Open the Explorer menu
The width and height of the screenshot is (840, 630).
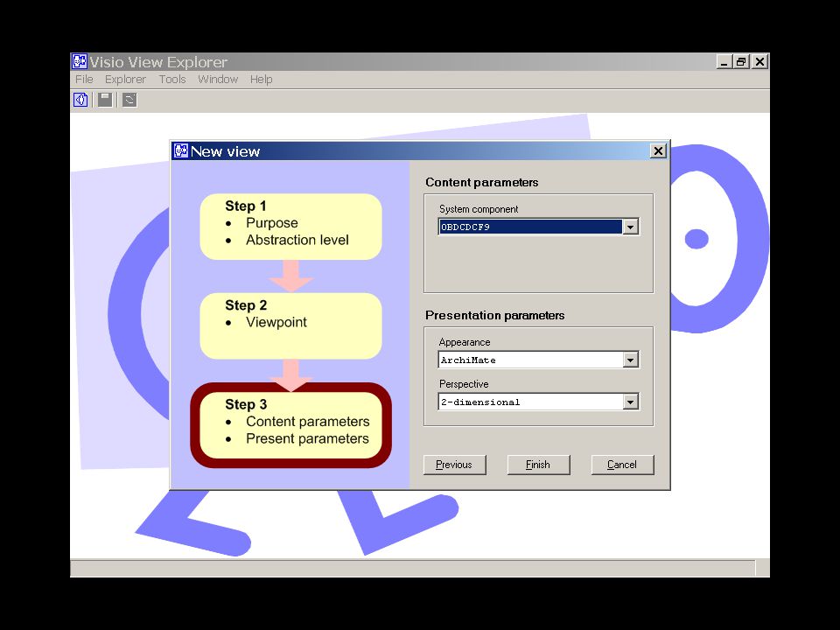point(125,80)
